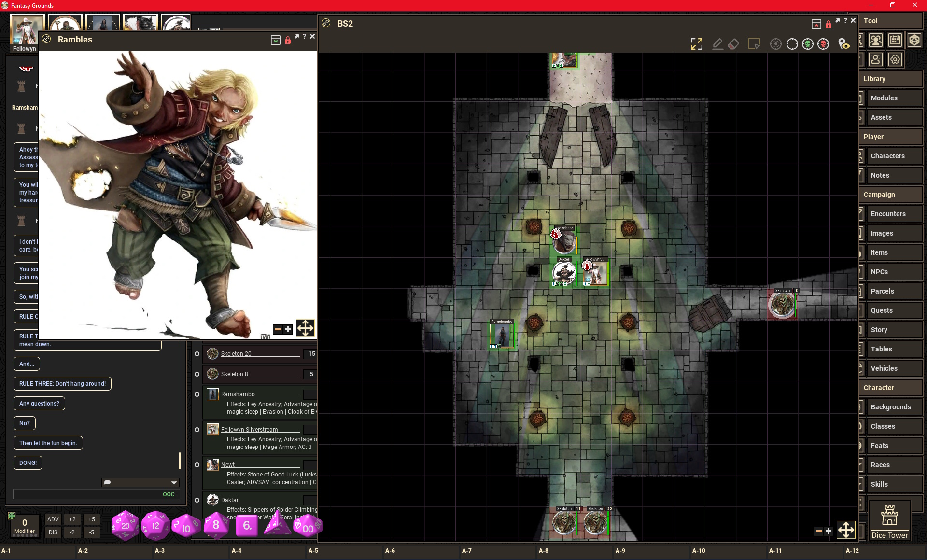927x560 pixels.
Task: Roll the pink d6 die
Action: (x=247, y=525)
